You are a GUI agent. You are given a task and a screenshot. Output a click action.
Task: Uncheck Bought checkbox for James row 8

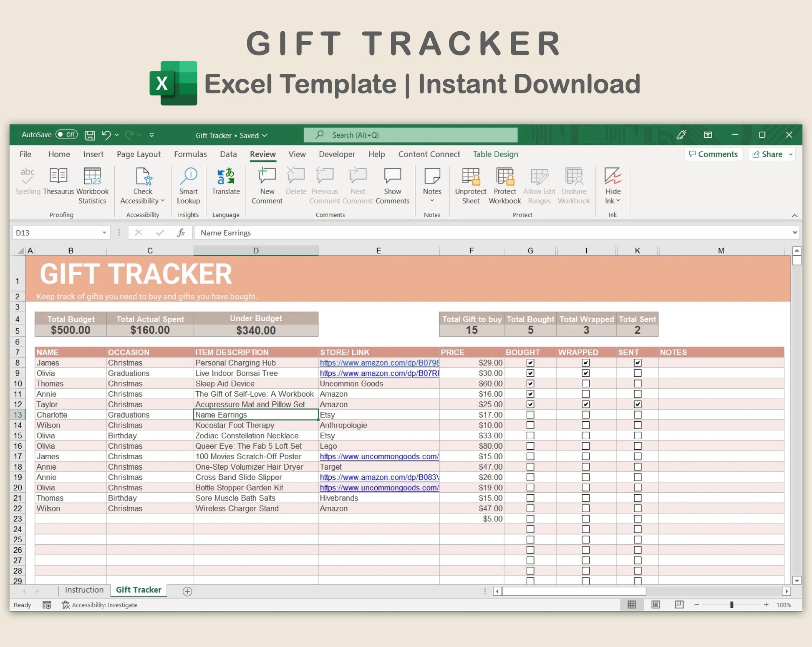click(530, 363)
